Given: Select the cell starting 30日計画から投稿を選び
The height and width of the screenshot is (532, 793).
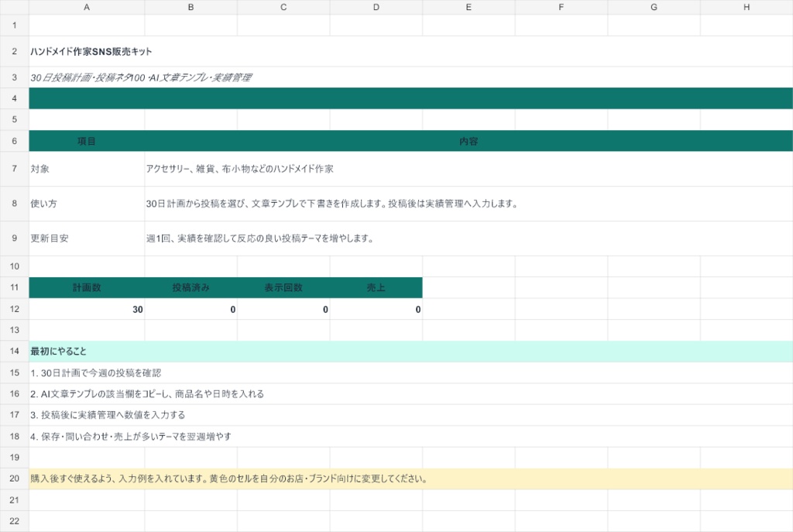Looking at the screenshot, I should tap(469, 204).
